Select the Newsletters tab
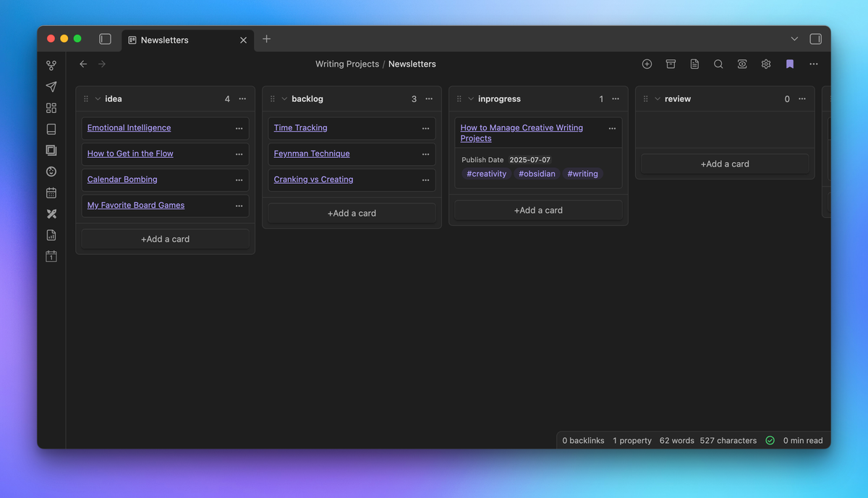 click(165, 40)
